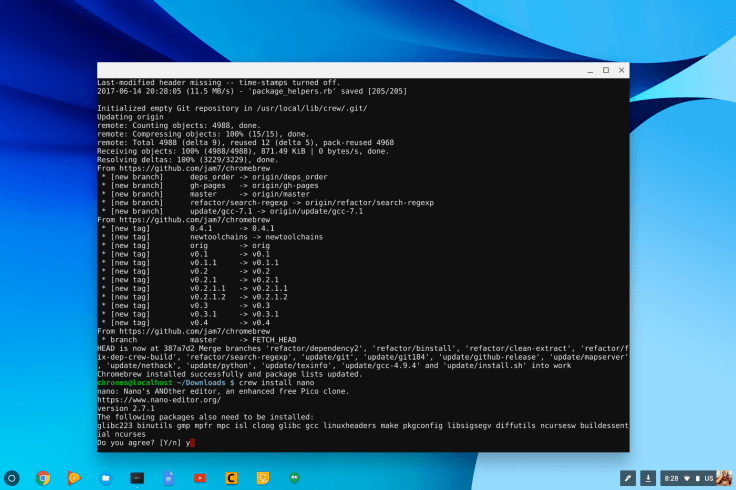Click the user profile avatar
736x490 pixels.
coord(722,478)
